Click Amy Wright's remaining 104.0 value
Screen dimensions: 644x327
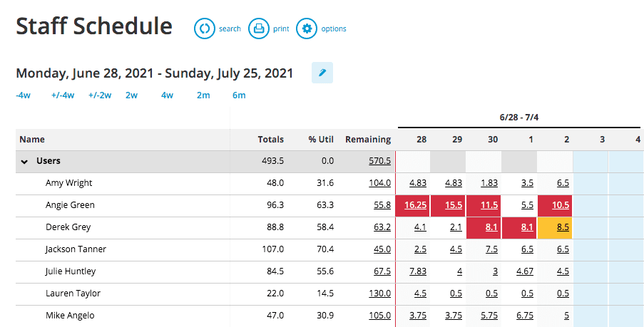379,183
